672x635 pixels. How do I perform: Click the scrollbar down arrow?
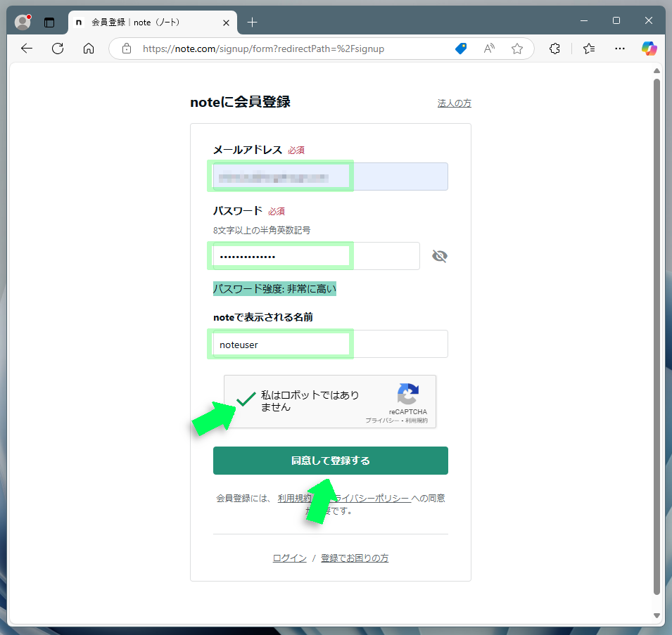[x=657, y=615]
